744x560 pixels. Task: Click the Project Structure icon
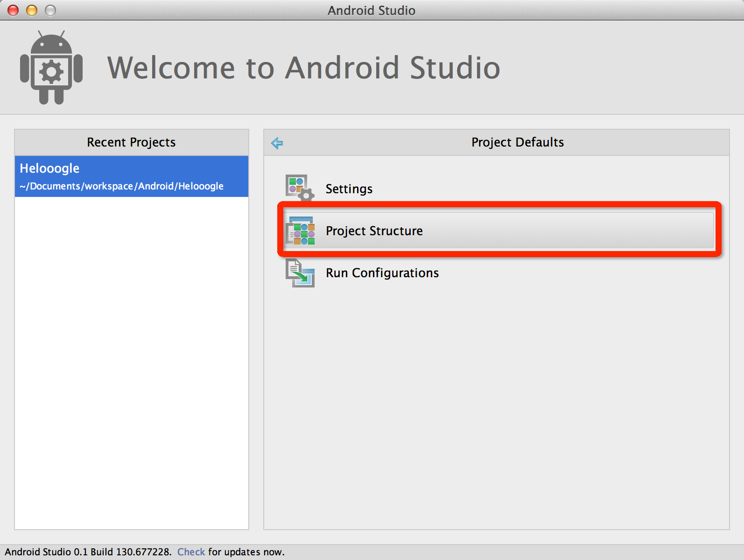pos(300,231)
